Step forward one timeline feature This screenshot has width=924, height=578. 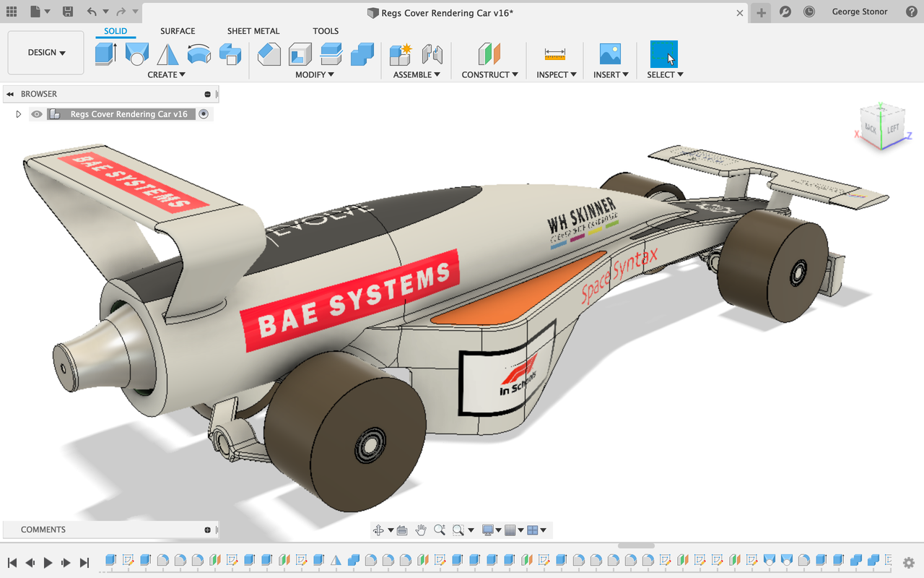[66, 563]
